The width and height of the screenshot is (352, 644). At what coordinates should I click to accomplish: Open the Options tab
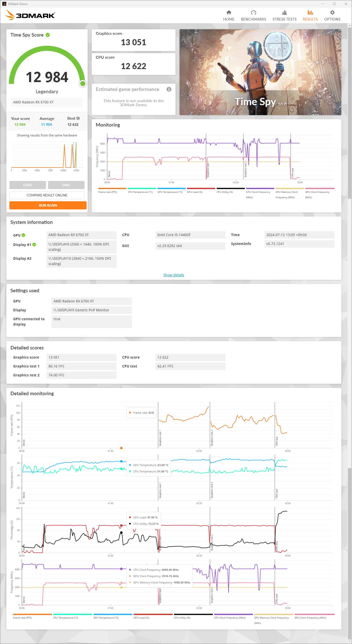coord(332,16)
